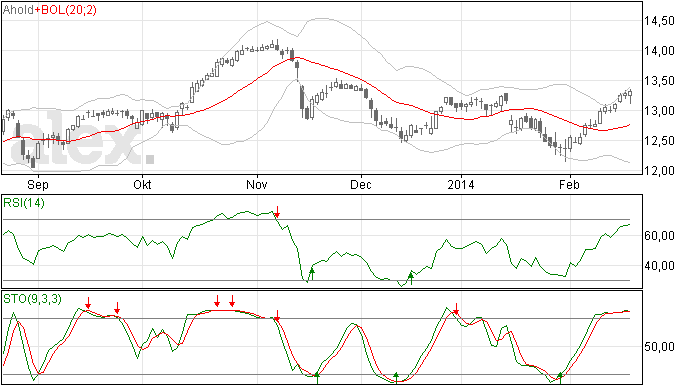Click first red sell arrow in stochastic panel
Viewport: 690px width, 387px height.
pos(88,303)
